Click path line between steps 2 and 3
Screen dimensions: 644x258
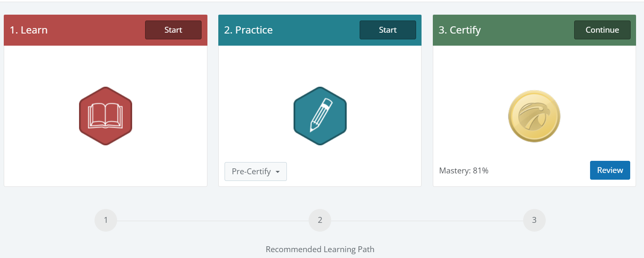(x=427, y=221)
